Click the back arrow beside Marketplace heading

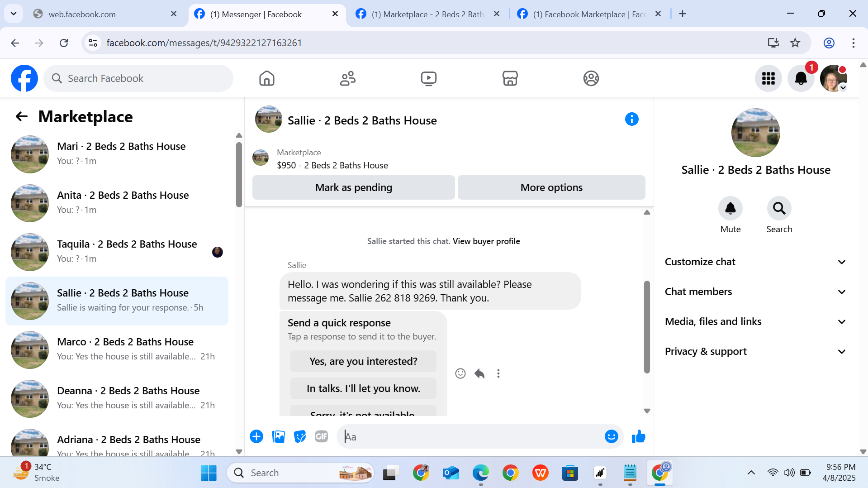[x=21, y=117]
